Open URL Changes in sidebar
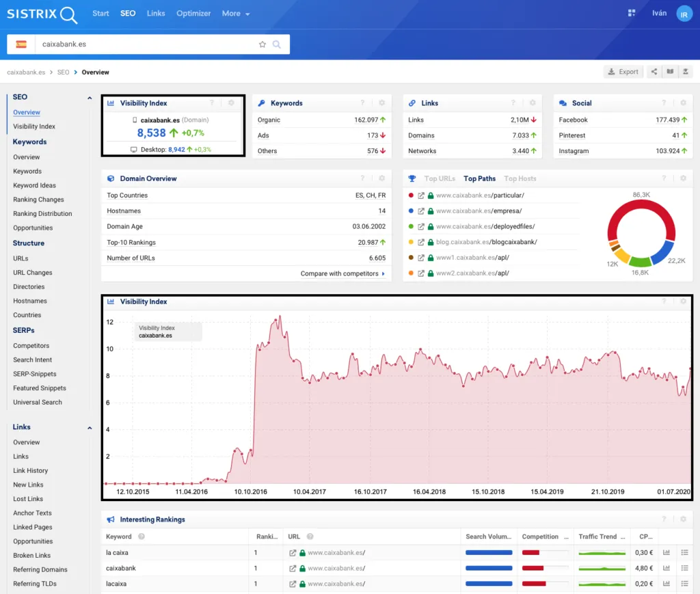Screen dimensions: 700x594 click(x=33, y=273)
